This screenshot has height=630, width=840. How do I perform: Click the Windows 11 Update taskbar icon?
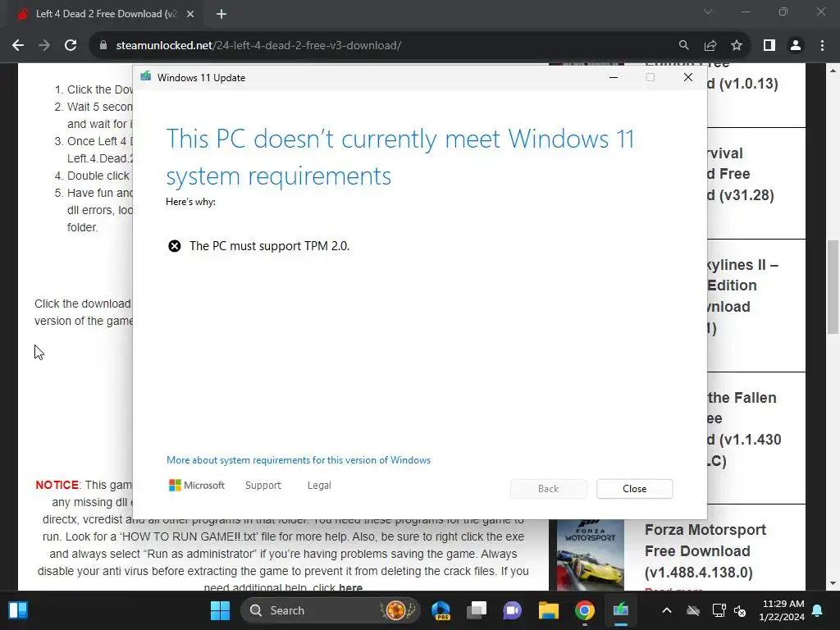620,610
